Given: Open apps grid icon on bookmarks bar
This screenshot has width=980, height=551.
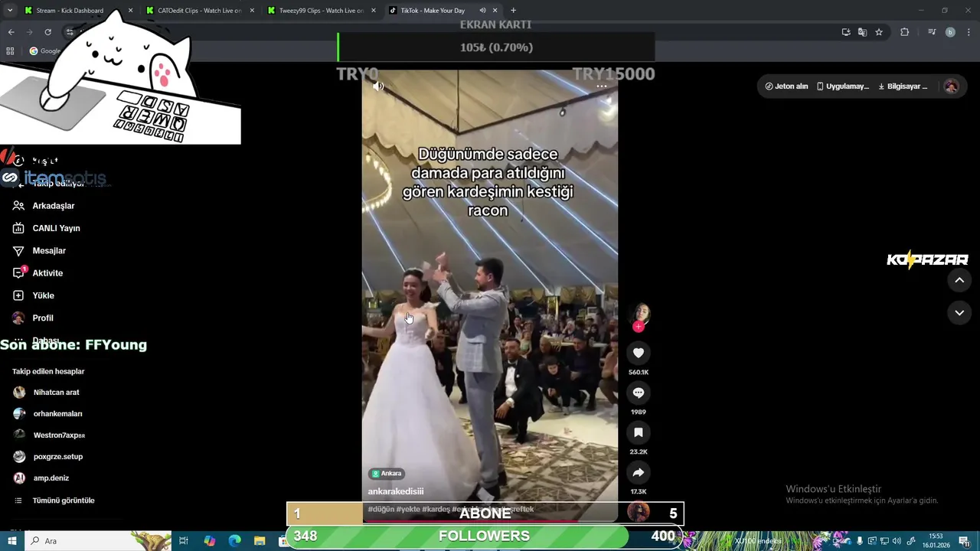Looking at the screenshot, I should pos(10,51).
